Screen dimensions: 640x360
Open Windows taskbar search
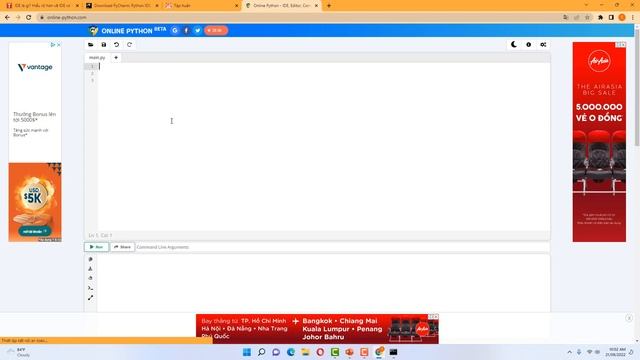tap(262, 352)
